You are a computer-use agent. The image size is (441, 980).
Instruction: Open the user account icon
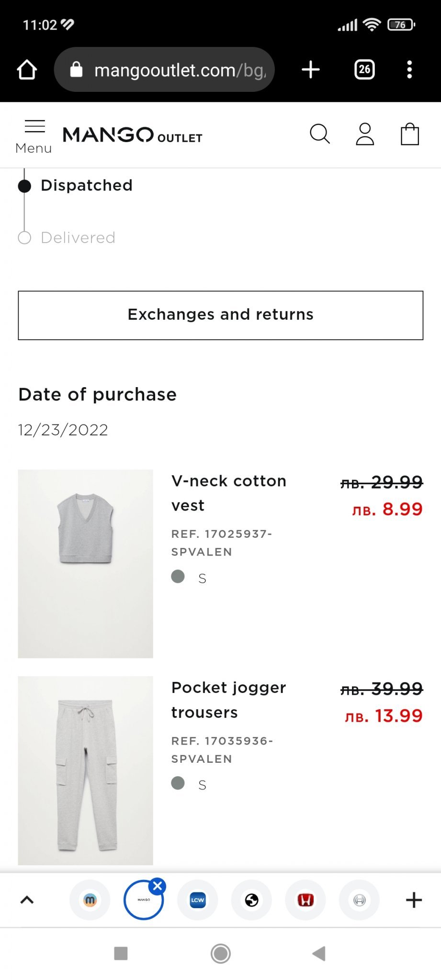pyautogui.click(x=365, y=134)
